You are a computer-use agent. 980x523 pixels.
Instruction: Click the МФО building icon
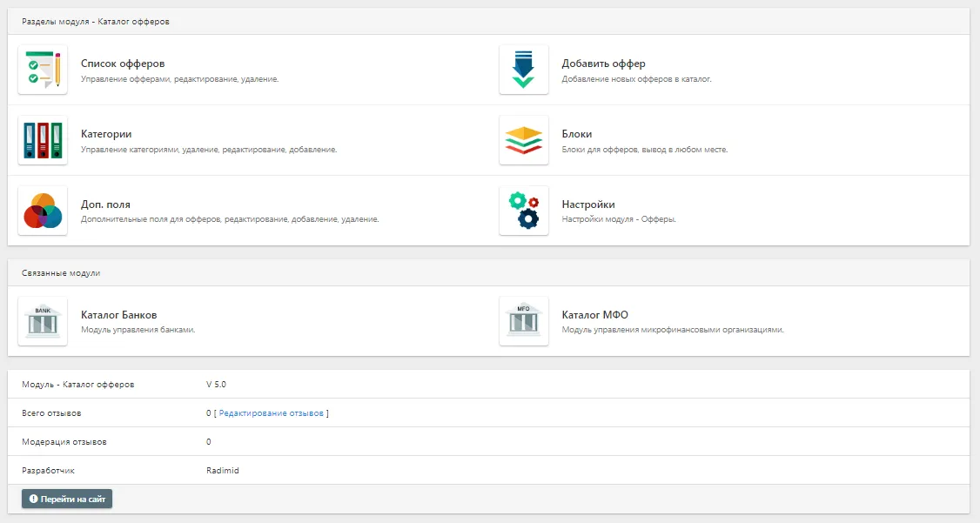523,321
